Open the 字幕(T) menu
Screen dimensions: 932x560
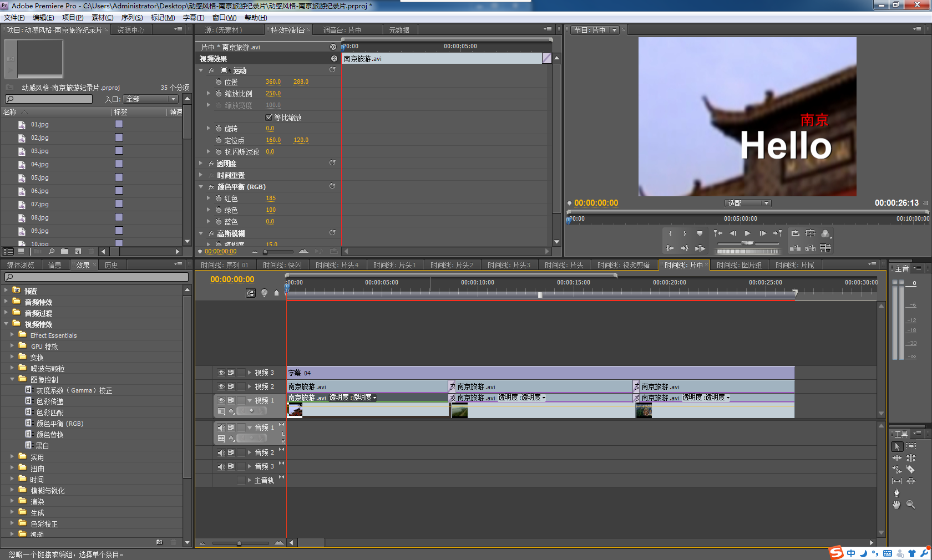tap(194, 18)
